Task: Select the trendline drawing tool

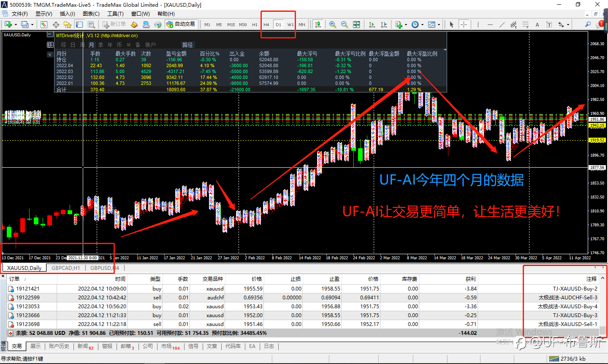Action: pyautogui.click(x=502, y=24)
